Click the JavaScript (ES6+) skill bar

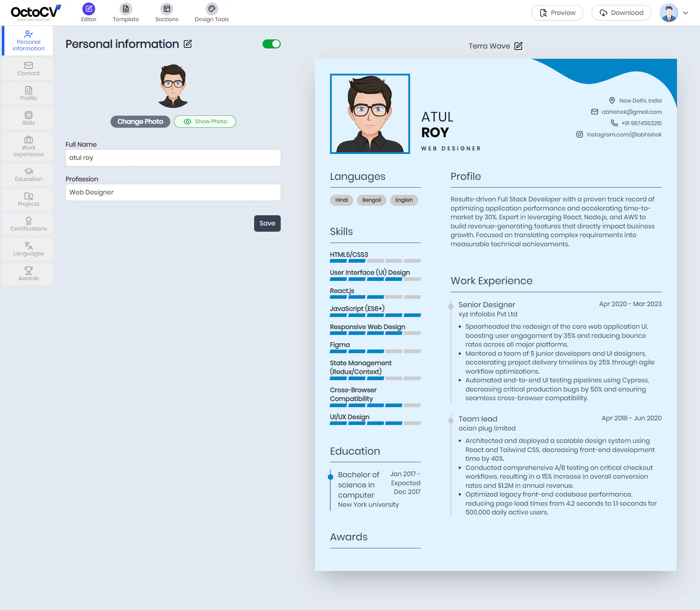click(376, 315)
